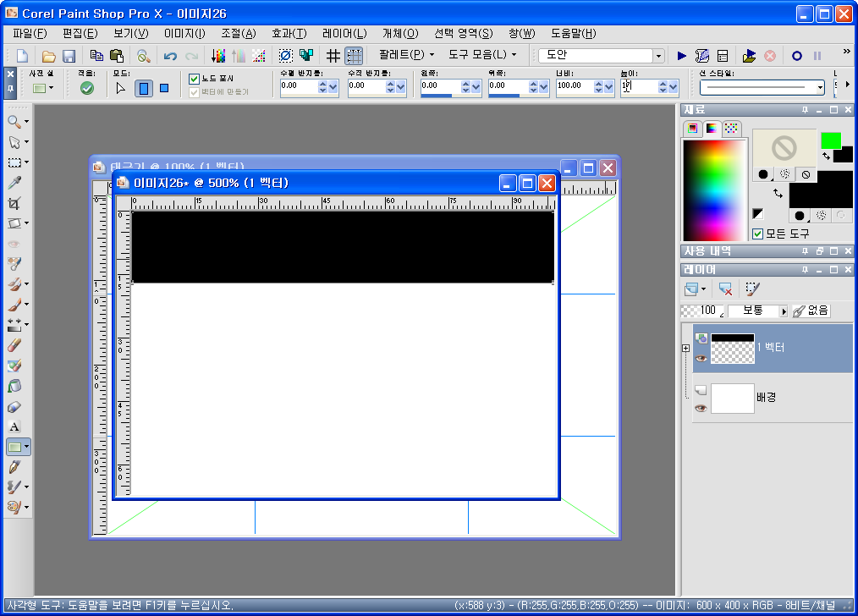
Task: Toggle the grid display icon
Action: (x=333, y=55)
